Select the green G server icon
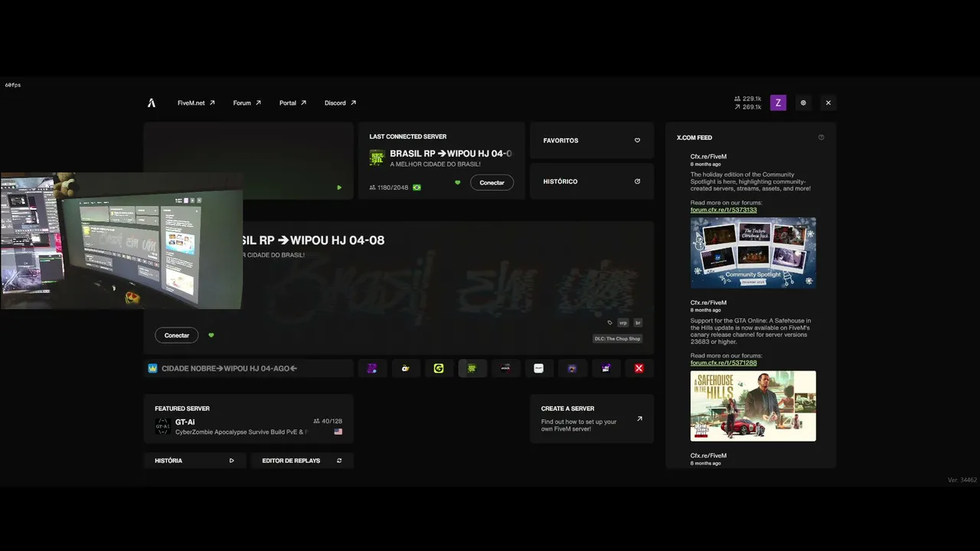 click(x=439, y=368)
